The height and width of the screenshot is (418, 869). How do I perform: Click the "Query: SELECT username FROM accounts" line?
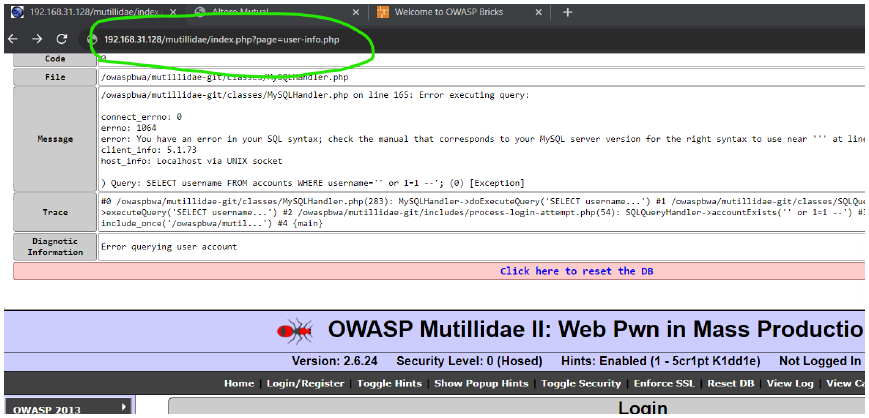(x=313, y=183)
